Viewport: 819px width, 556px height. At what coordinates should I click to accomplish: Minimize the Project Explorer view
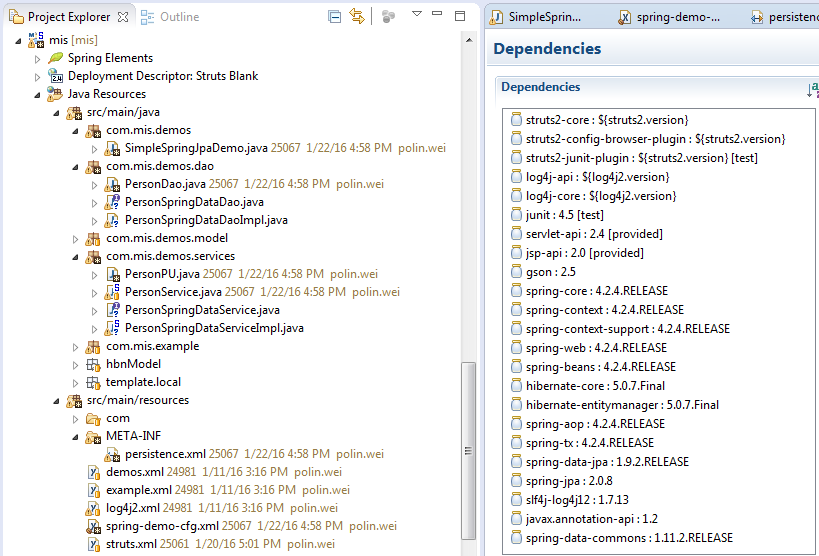click(437, 13)
